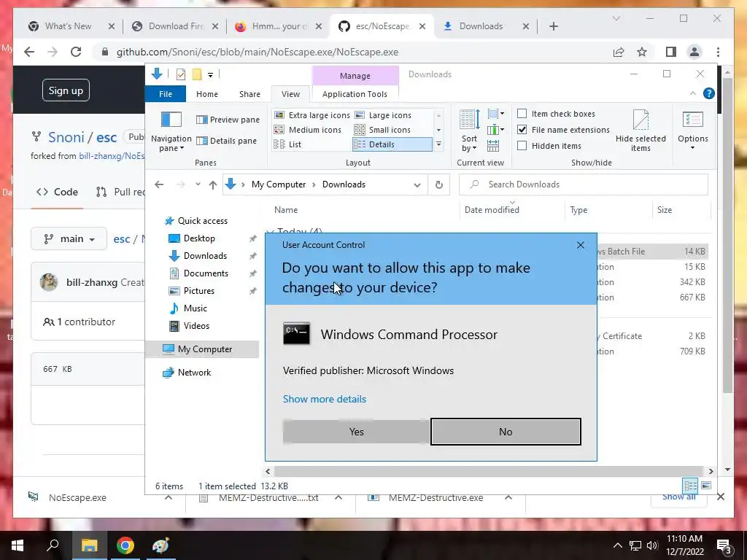Image resolution: width=747 pixels, height=560 pixels.
Task: Switch to the Home ribbon tab
Action: coord(206,94)
